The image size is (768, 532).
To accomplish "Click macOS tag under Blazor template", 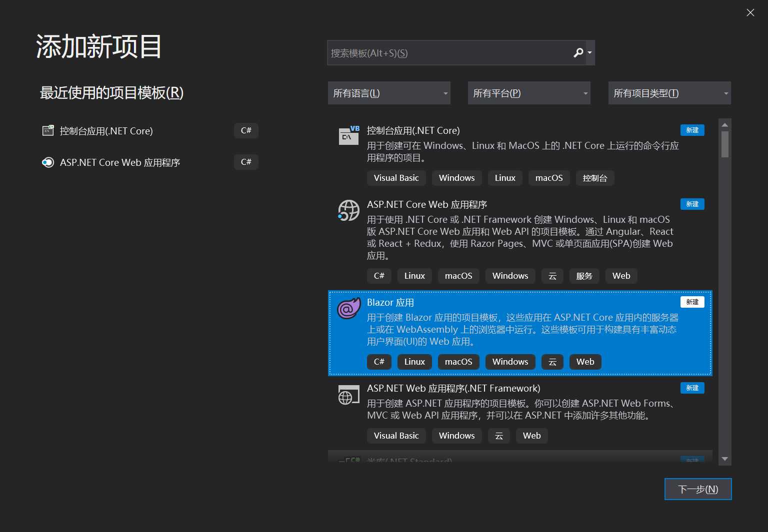I will pyautogui.click(x=458, y=362).
